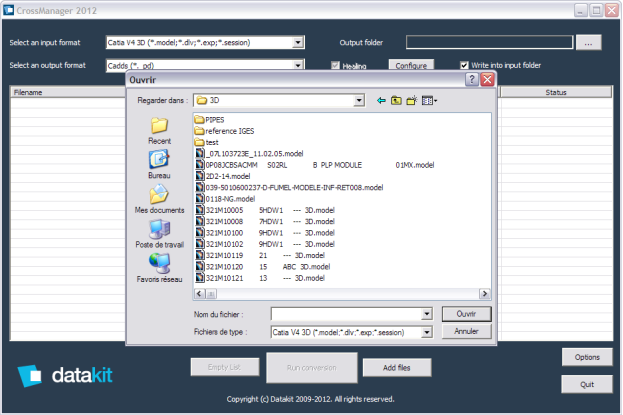The image size is (623, 415).
Task: Click the Nom du fichier input field
Action: point(346,314)
